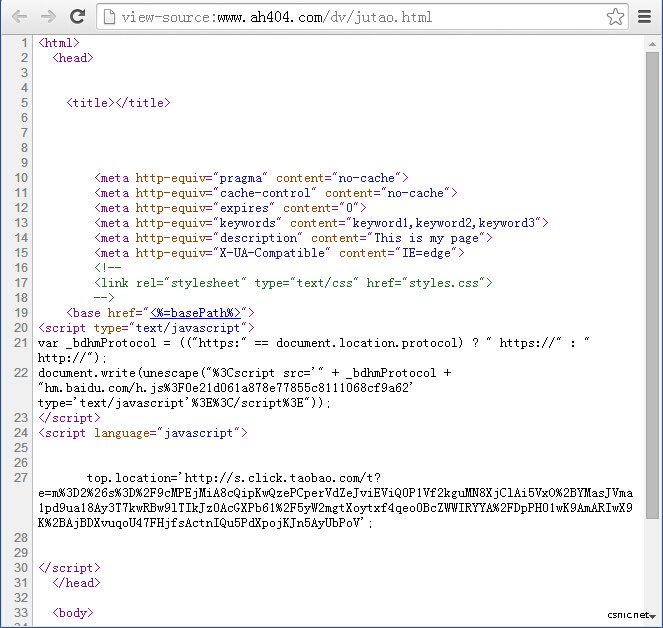Focus the address bar with view-source URL
This screenshot has height=628, width=663.
(x=350, y=17)
